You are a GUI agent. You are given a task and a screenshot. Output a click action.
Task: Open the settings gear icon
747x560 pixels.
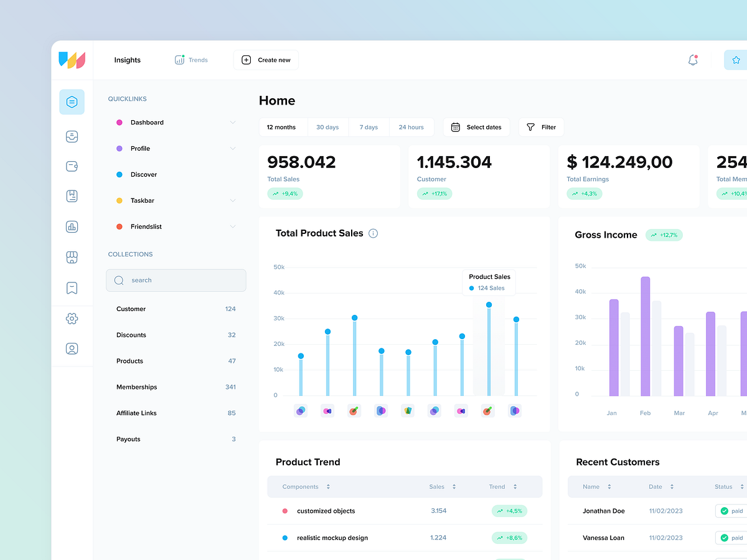coord(72,318)
